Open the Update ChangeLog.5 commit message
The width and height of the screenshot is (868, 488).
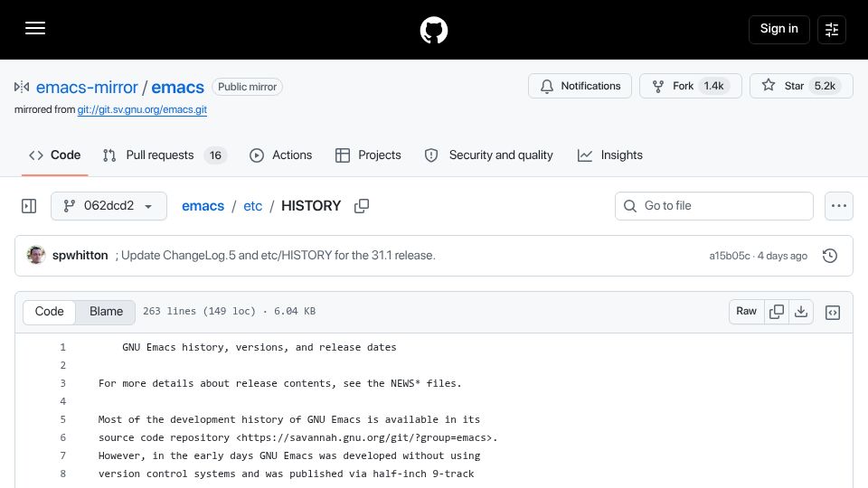point(278,255)
